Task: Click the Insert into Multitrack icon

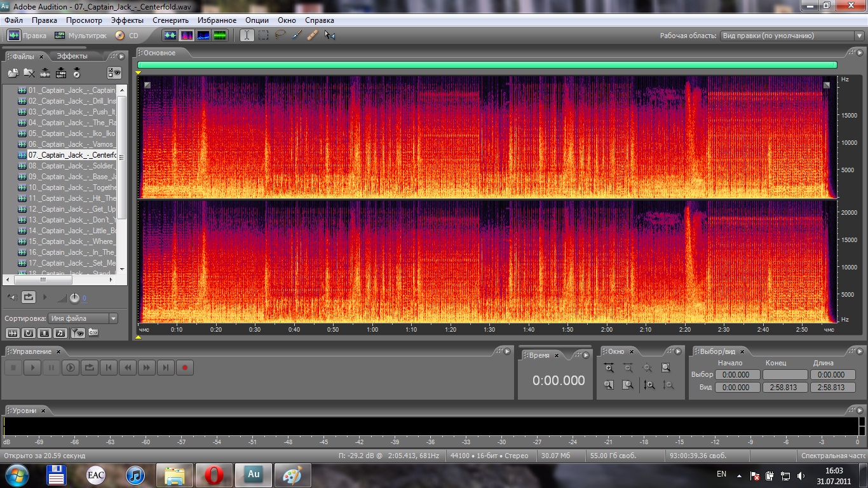Action: [x=60, y=73]
